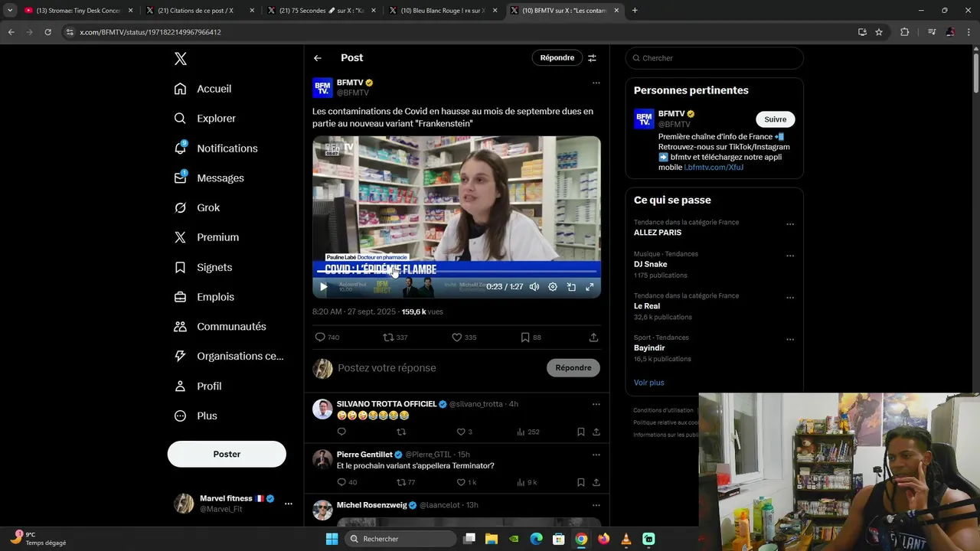The height and width of the screenshot is (551, 980).
Task: Click taskbar Rechercher search box
Action: click(x=400, y=539)
